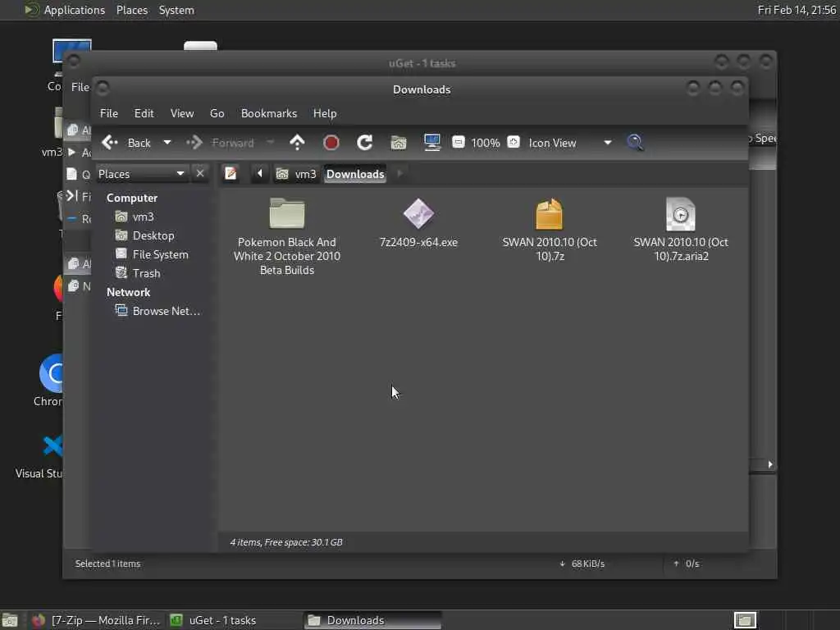Open the Places side pane dropdown
This screenshot has height=630, width=840.
pyautogui.click(x=142, y=174)
